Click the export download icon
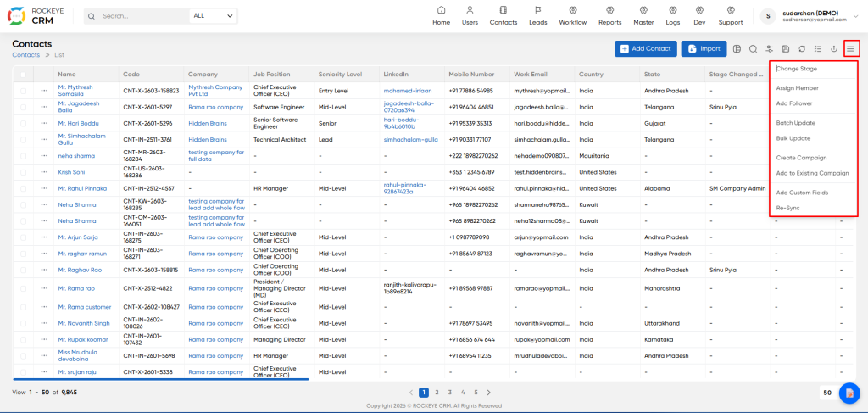The width and height of the screenshot is (868, 413). pos(834,48)
